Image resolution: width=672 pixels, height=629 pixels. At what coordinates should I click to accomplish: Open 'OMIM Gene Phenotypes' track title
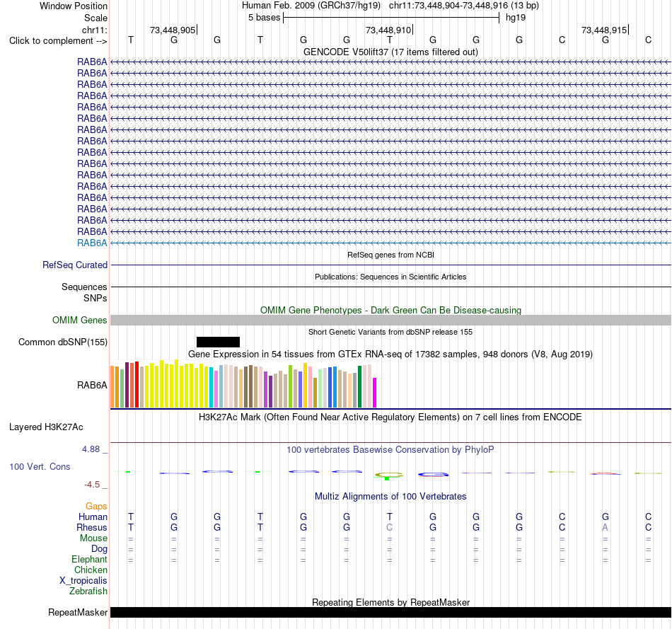(x=390, y=310)
